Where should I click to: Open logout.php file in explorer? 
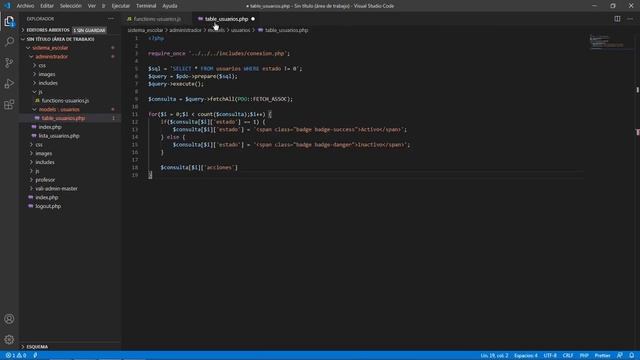click(70, 206)
